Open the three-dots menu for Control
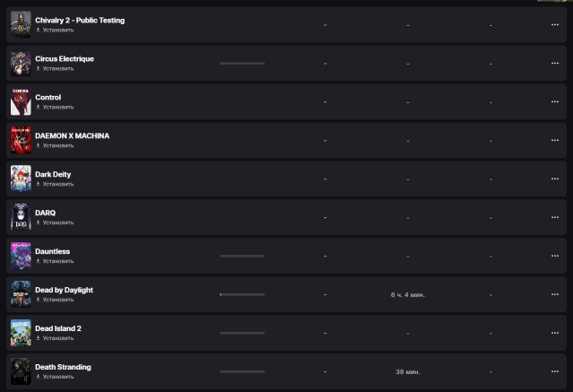The width and height of the screenshot is (573, 392). point(555,101)
